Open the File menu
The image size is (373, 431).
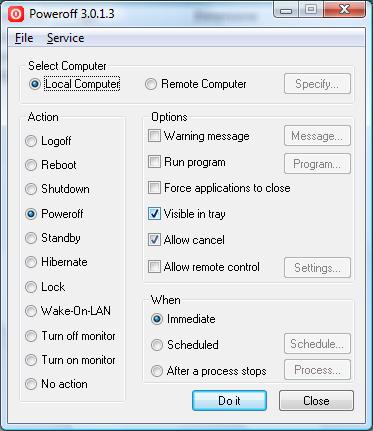[24, 38]
